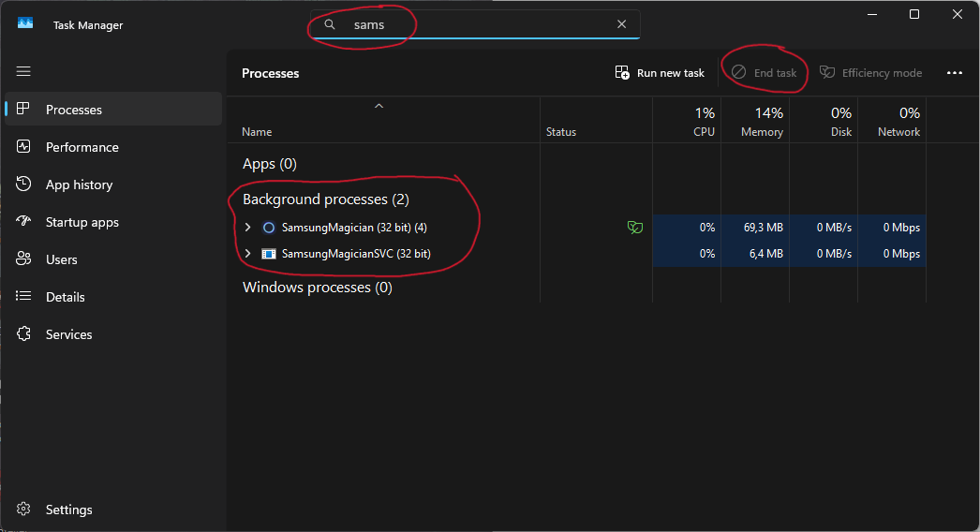Click the Startup apps gauge icon
Viewport: 980px width, 532px height.
pyautogui.click(x=23, y=221)
